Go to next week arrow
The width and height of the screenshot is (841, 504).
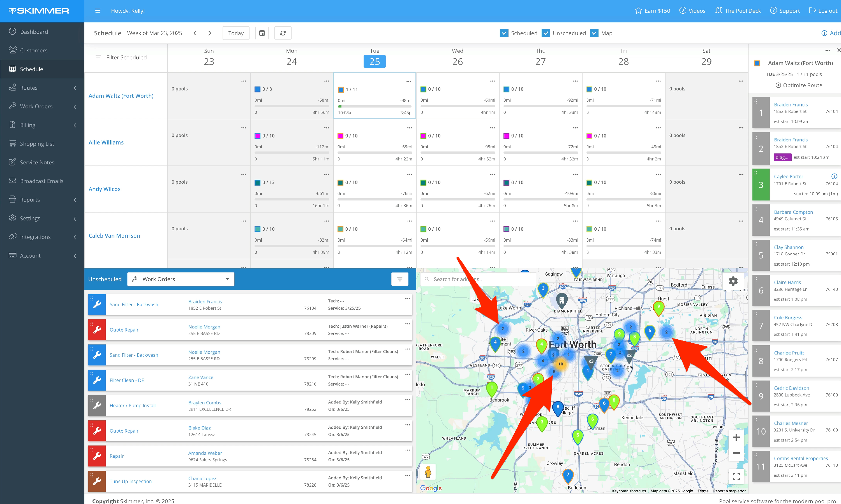point(210,33)
